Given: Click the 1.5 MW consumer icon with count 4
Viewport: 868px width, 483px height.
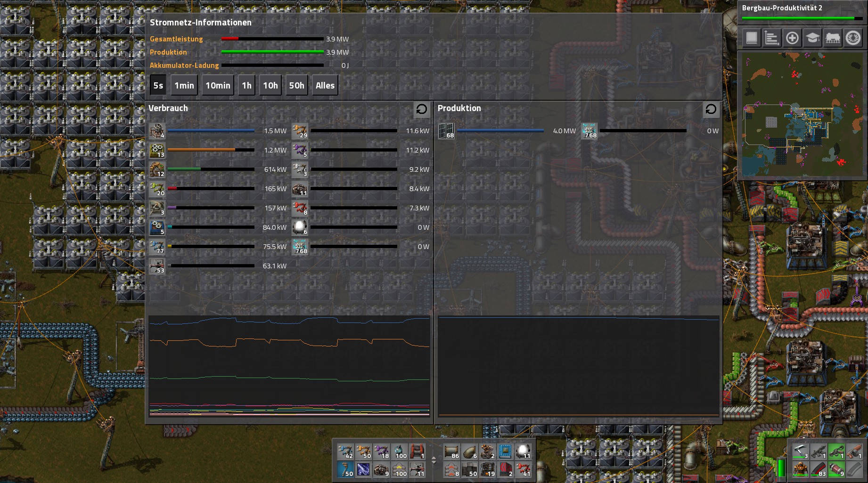Looking at the screenshot, I should pyautogui.click(x=157, y=131).
